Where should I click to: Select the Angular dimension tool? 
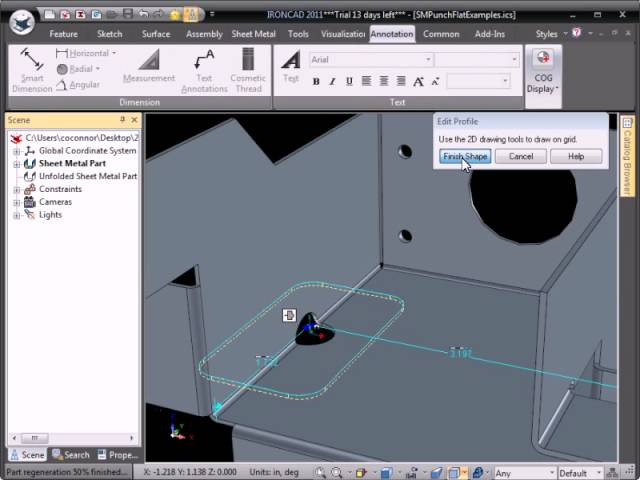[x=78, y=84]
